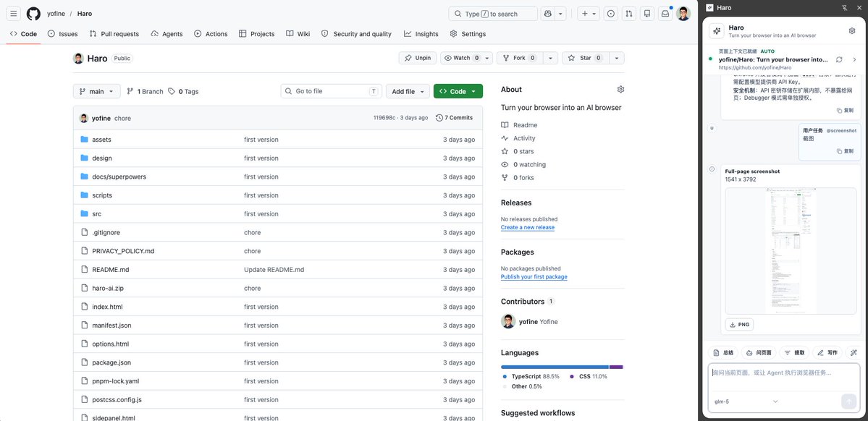Open the Actions tab
The height and width of the screenshot is (421, 868).
pos(211,34)
